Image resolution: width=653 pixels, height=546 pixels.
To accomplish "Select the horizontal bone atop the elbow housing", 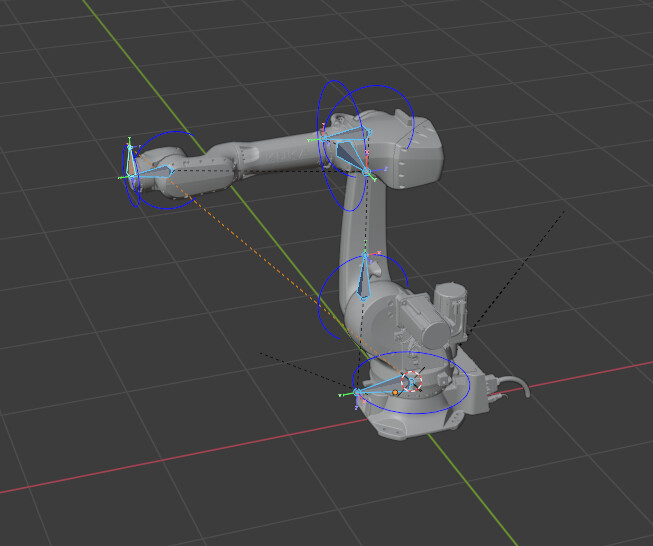I will pyautogui.click(x=346, y=134).
